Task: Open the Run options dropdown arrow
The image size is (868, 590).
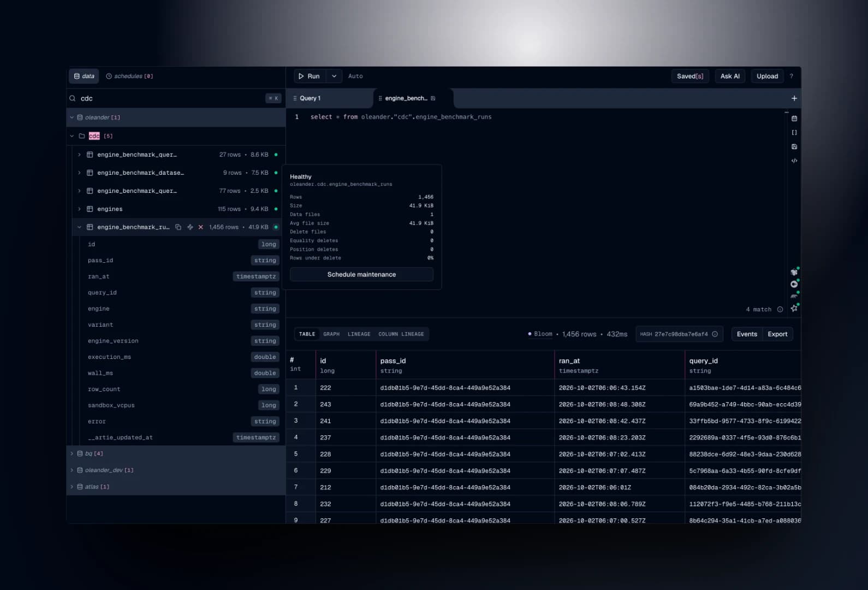Action: pos(334,76)
